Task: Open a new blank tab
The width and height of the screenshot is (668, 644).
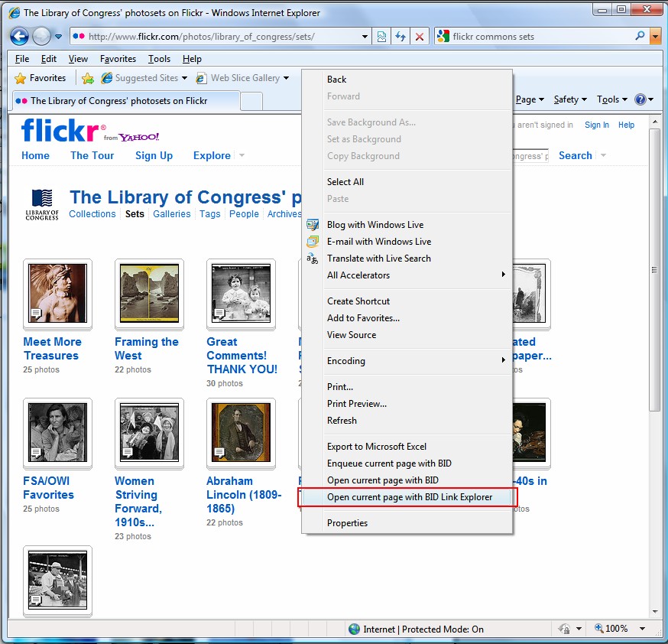Action: [251, 102]
